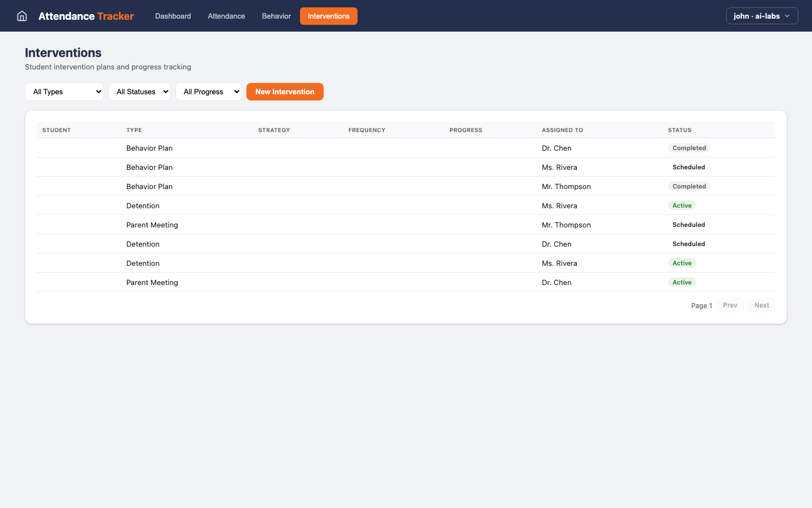Click the Completed badge in Mr. Thompson's row
This screenshot has width=812, height=508.
(x=689, y=187)
